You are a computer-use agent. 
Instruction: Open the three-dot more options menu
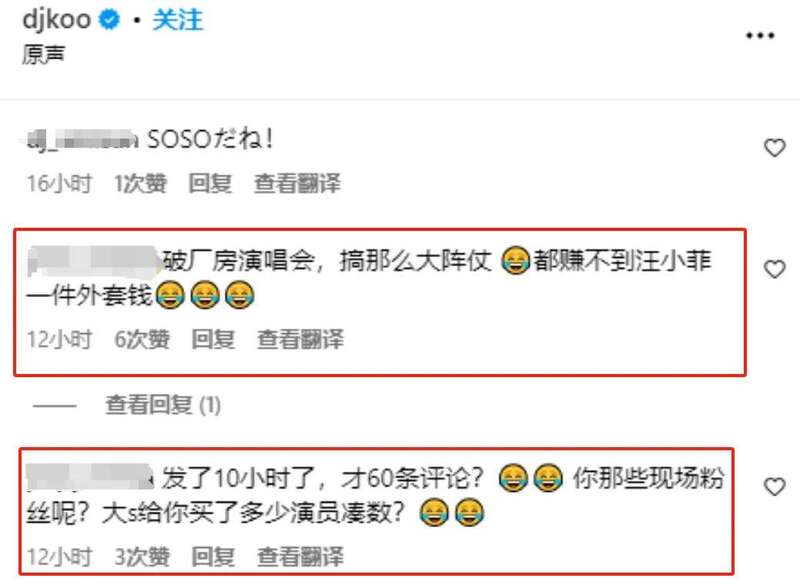click(760, 36)
